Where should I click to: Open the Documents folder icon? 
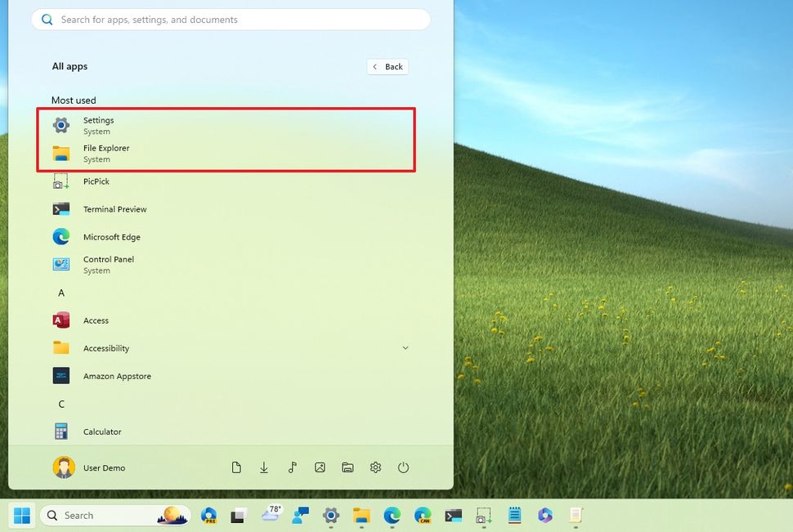point(236,467)
